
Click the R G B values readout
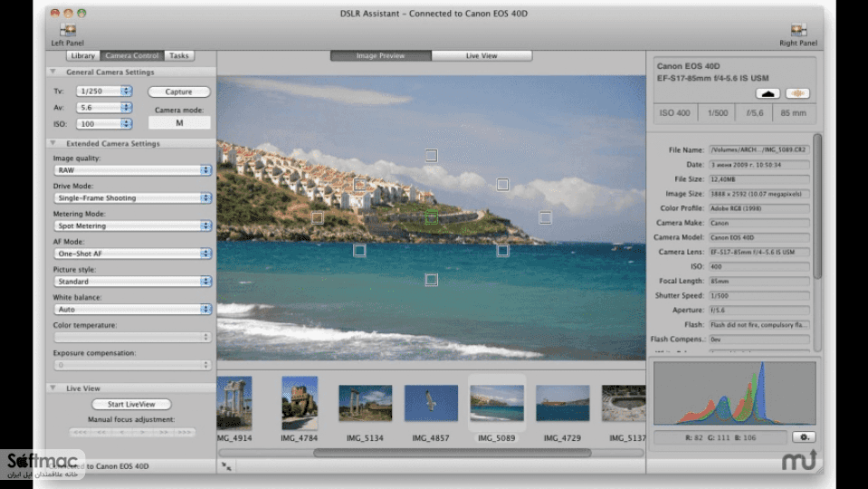pyautogui.click(x=720, y=437)
